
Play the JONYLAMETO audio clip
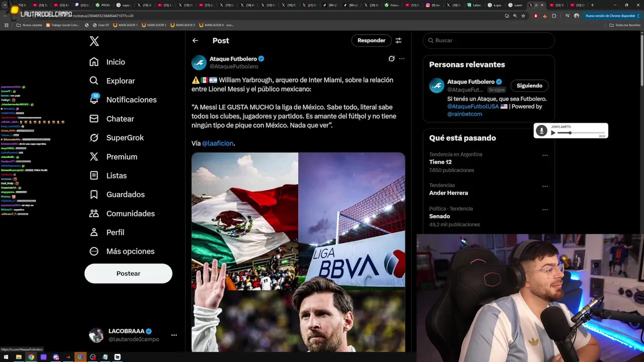553,133
